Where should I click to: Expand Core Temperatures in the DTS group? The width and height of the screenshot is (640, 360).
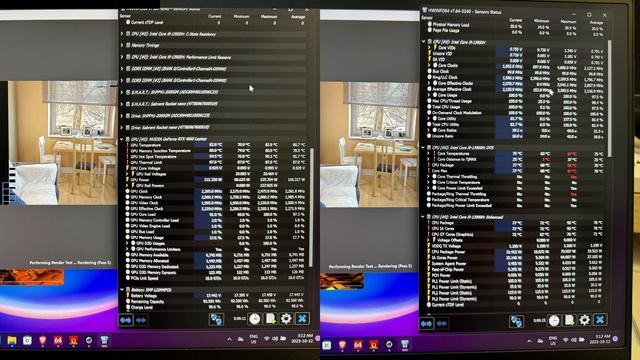pyautogui.click(x=429, y=154)
